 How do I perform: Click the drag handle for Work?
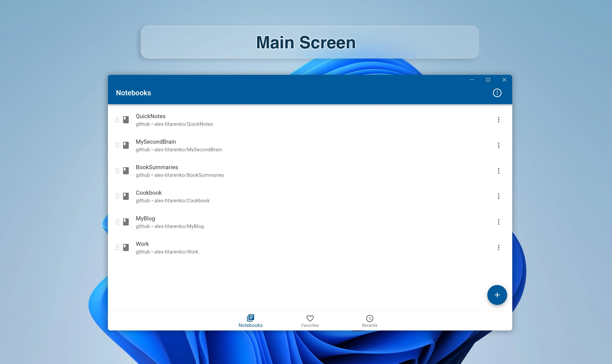[117, 247]
